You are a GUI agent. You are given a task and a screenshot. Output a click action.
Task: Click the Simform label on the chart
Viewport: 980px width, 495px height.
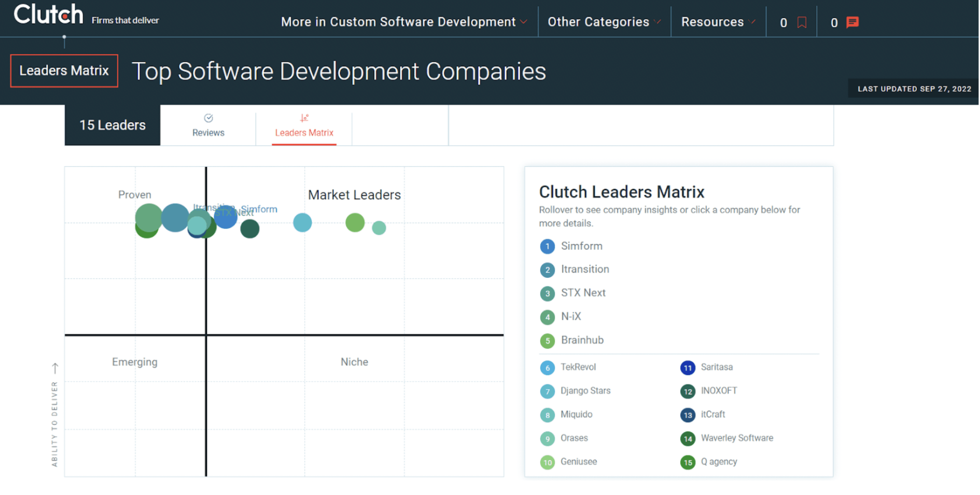(259, 209)
